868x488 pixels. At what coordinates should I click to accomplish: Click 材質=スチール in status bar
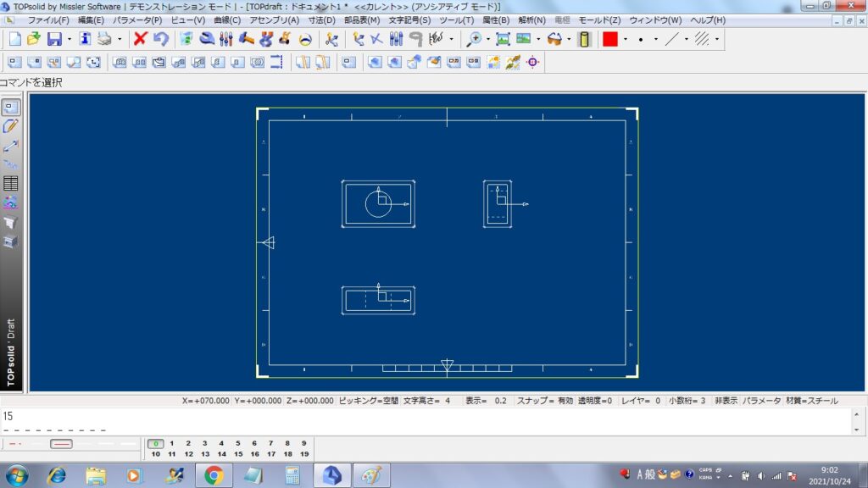(x=811, y=401)
